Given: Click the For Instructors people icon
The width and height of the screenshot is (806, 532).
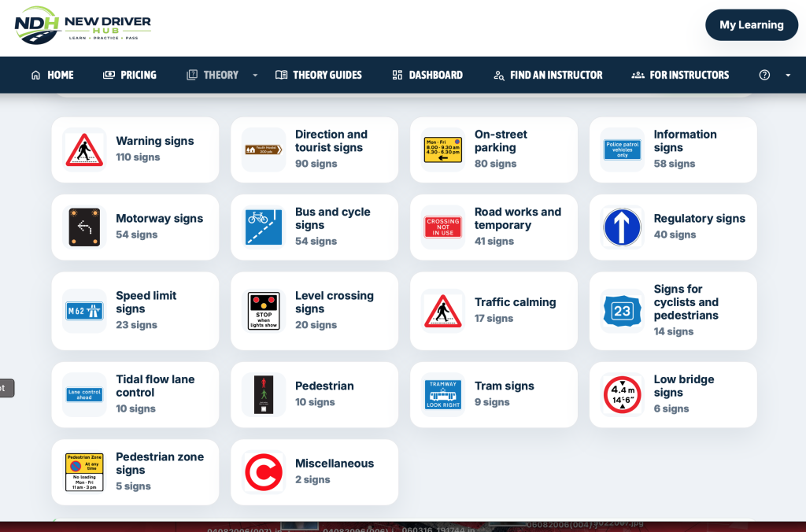Looking at the screenshot, I should (x=638, y=75).
